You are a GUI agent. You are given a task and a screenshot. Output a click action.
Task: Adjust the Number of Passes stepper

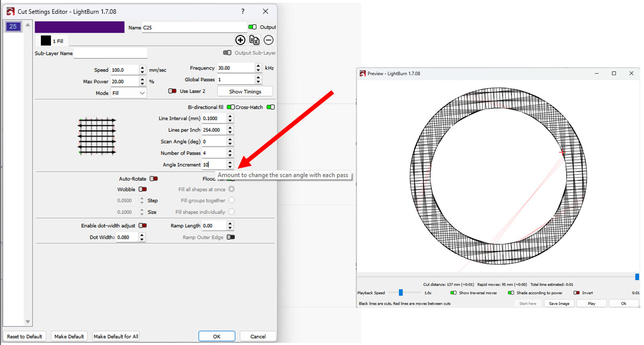pos(230,153)
